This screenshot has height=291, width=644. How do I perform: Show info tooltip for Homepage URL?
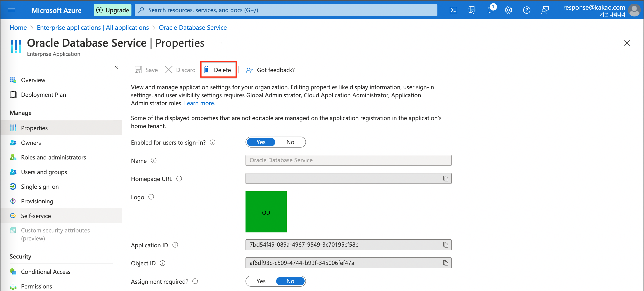click(179, 179)
